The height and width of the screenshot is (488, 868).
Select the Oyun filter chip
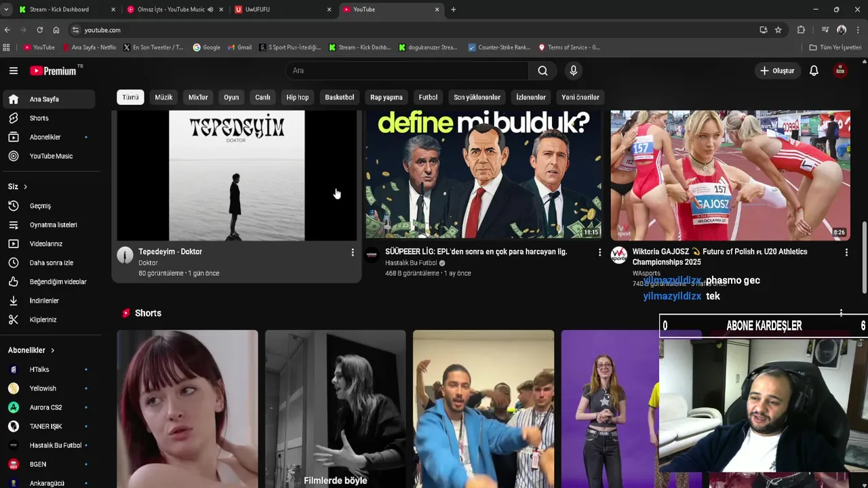pyautogui.click(x=231, y=97)
